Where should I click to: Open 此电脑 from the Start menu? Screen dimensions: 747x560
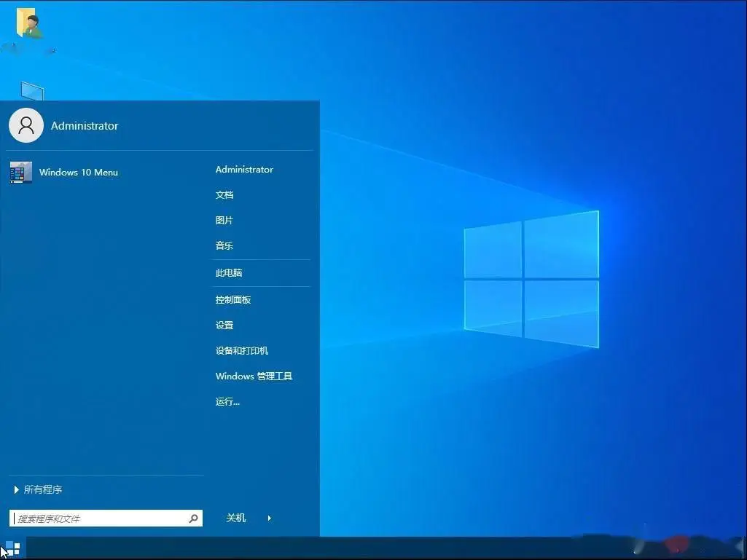click(229, 272)
